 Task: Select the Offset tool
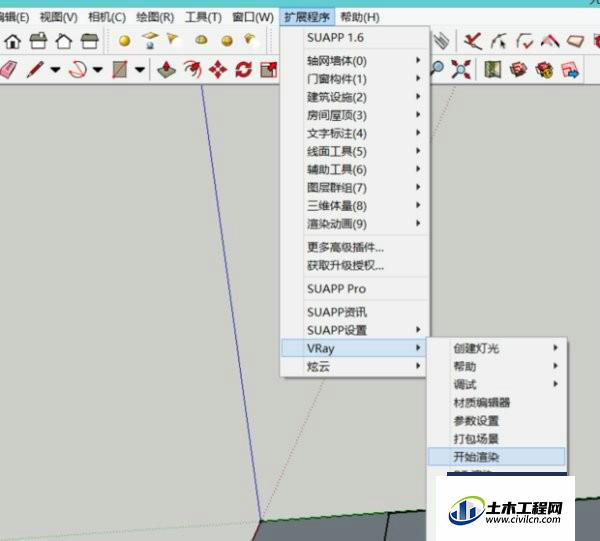(x=192, y=69)
